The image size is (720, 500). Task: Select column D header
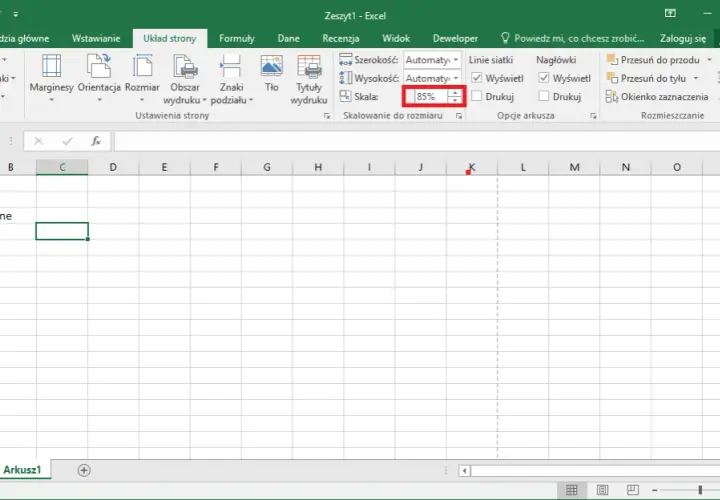[x=113, y=168]
